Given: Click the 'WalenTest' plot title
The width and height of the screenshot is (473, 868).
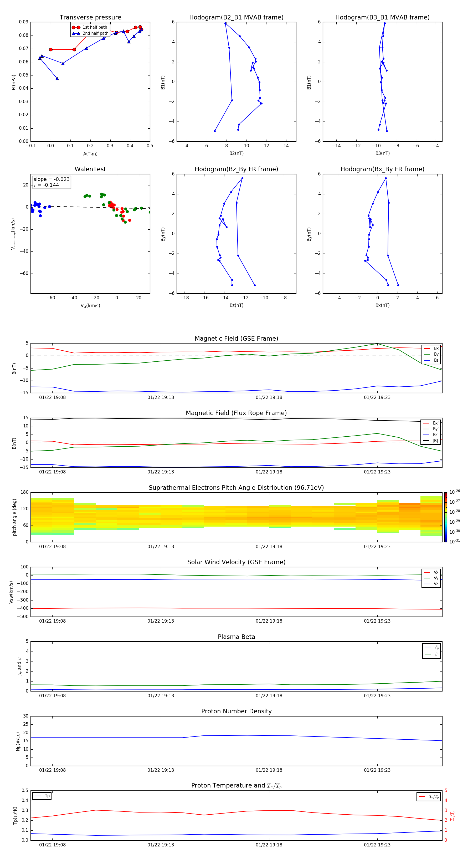Looking at the screenshot, I should (90, 169).
